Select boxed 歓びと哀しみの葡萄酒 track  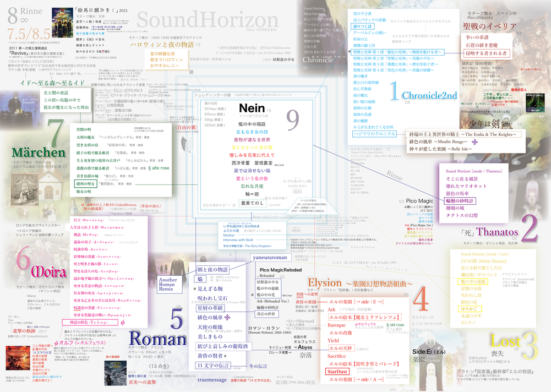[x=222, y=346]
